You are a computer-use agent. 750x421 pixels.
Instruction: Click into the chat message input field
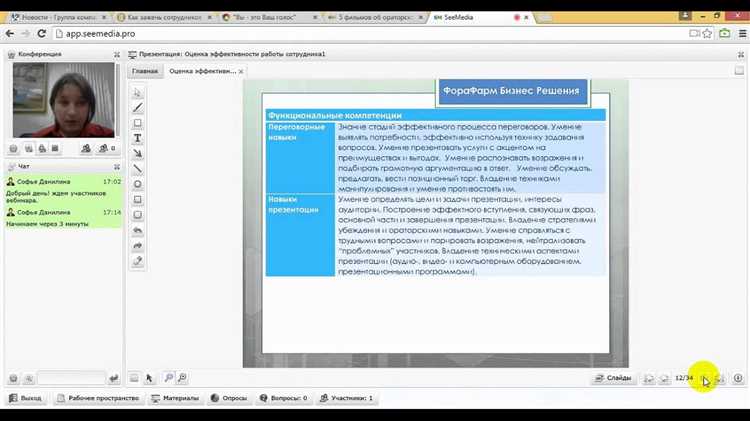[x=71, y=378]
